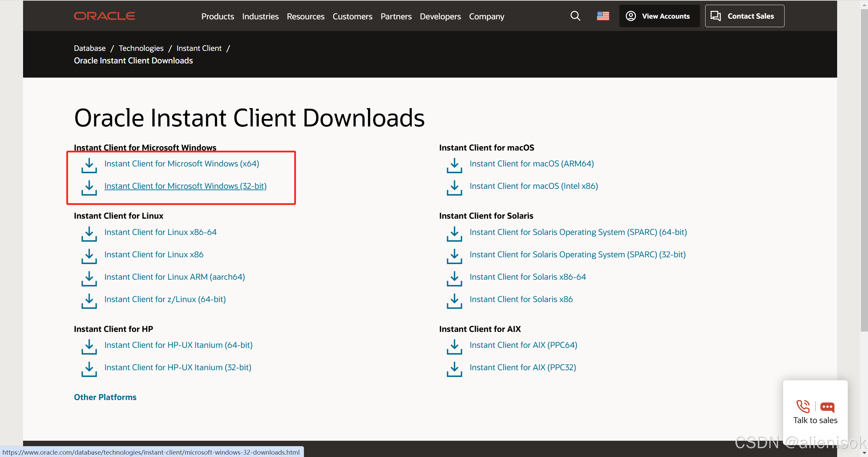This screenshot has height=457, width=868.
Task: Click the search icon in the top navigation
Action: click(575, 16)
